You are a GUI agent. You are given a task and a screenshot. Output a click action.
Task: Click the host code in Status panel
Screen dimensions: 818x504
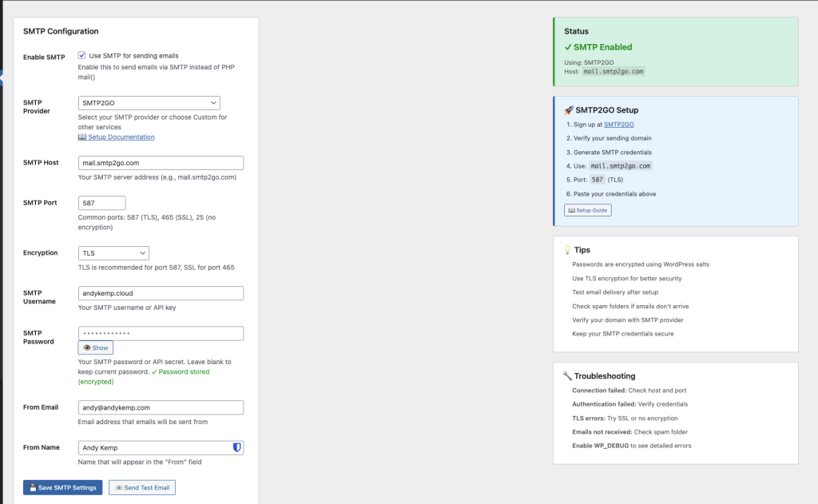coord(613,71)
